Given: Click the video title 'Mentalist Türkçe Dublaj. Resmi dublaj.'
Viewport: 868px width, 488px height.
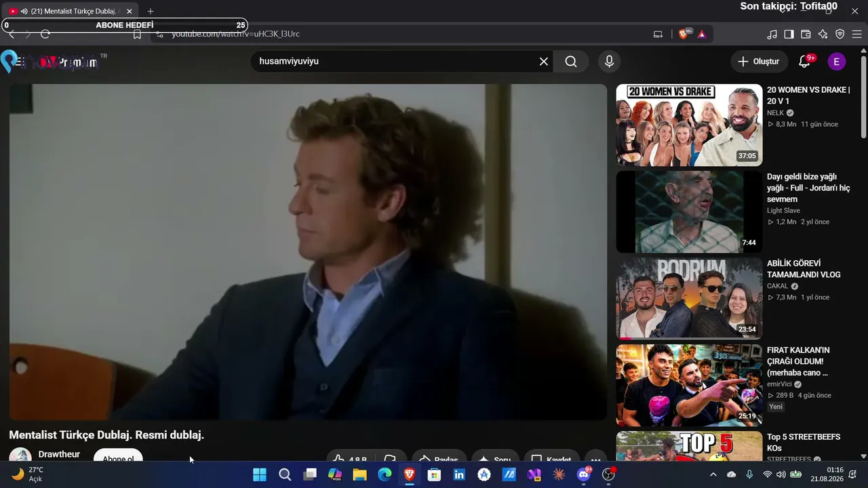Looking at the screenshot, I should pos(106,435).
